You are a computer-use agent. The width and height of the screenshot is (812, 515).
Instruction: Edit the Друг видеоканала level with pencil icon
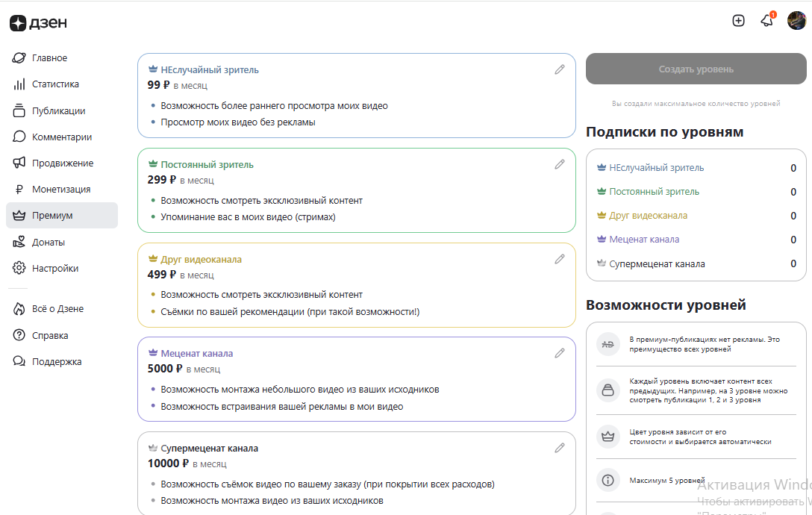coord(560,259)
